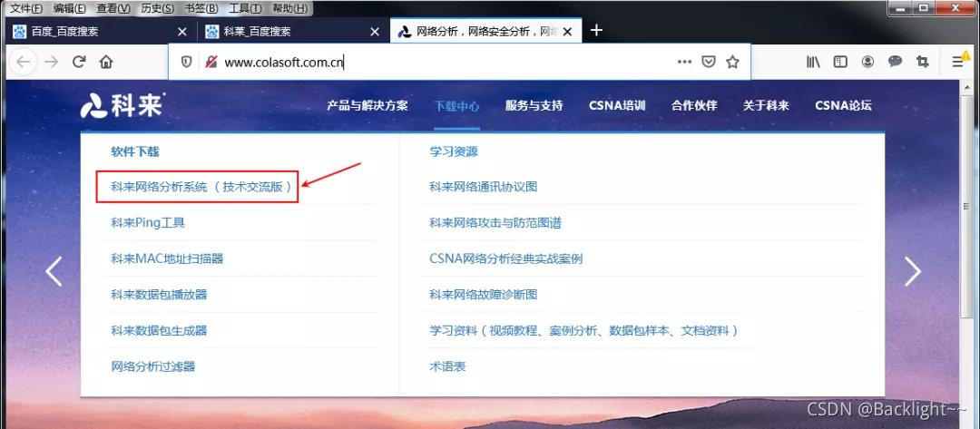Open 学习资料（视频教程、案例分析…）link

tap(583, 330)
